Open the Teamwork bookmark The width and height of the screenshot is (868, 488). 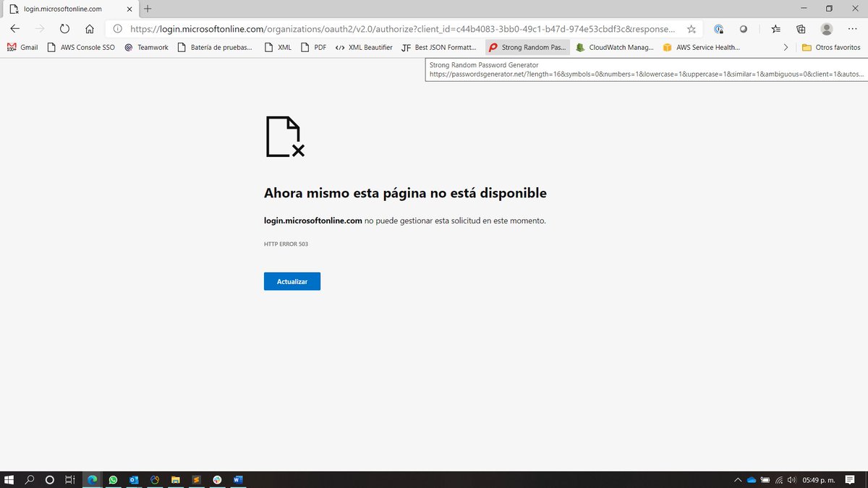coord(146,47)
